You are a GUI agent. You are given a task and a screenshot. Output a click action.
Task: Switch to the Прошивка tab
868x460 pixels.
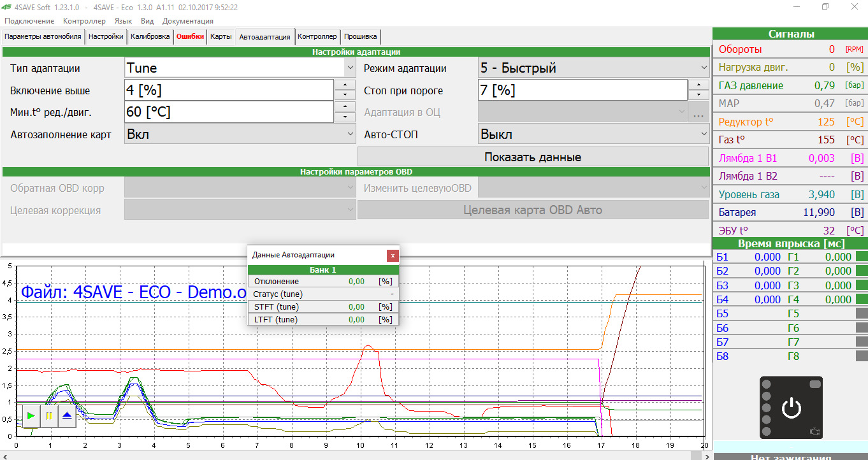361,36
